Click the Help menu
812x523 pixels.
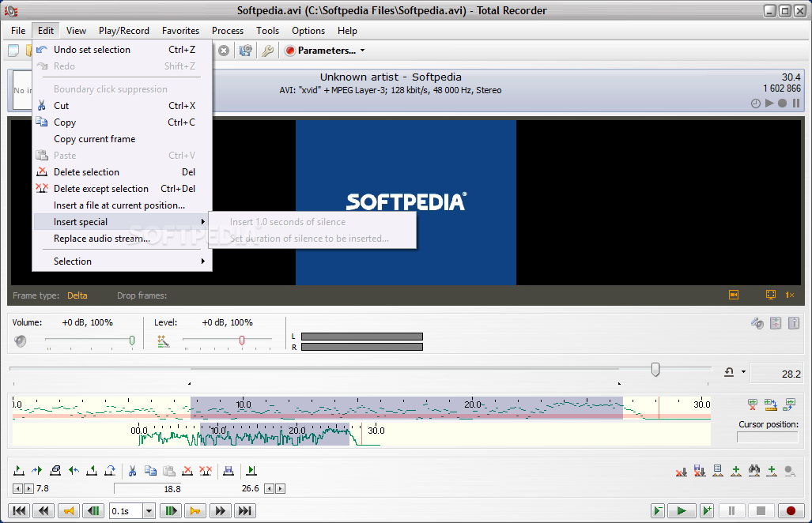[347, 31]
